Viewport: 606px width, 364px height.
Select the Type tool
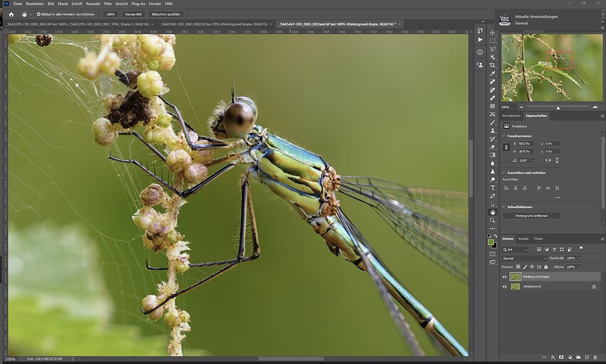point(493,187)
